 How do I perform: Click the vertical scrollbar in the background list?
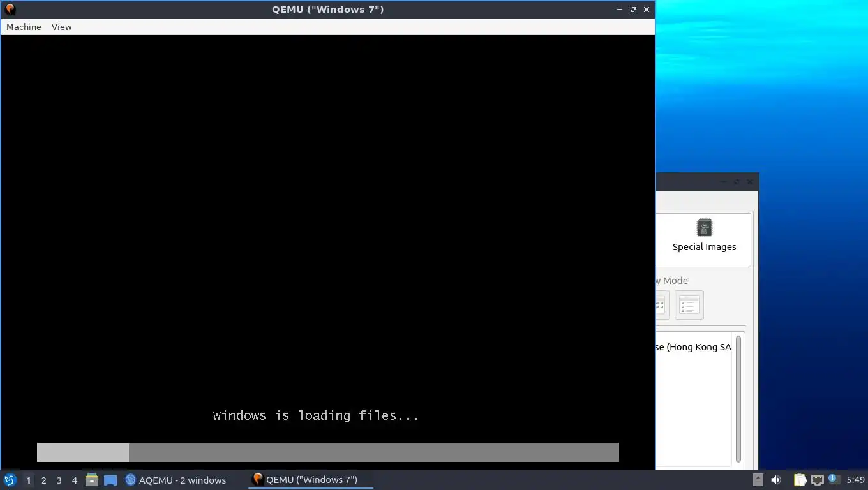coord(738,399)
